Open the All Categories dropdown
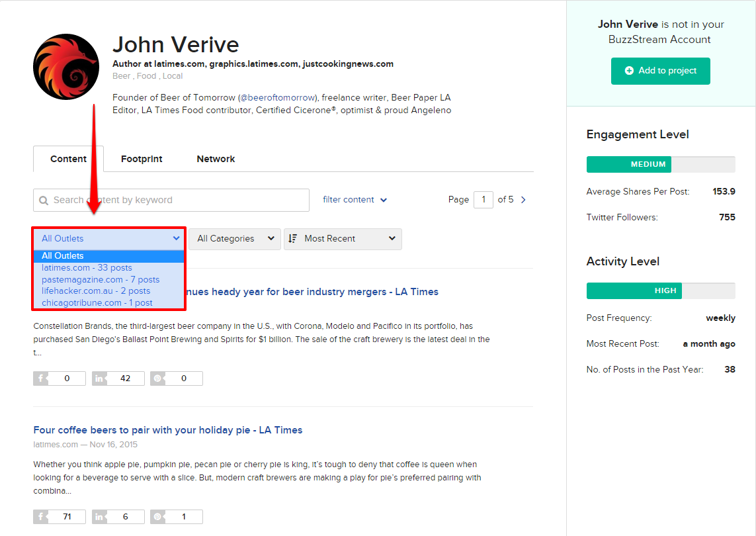Screen dimensions: 756x536 [x=235, y=239]
